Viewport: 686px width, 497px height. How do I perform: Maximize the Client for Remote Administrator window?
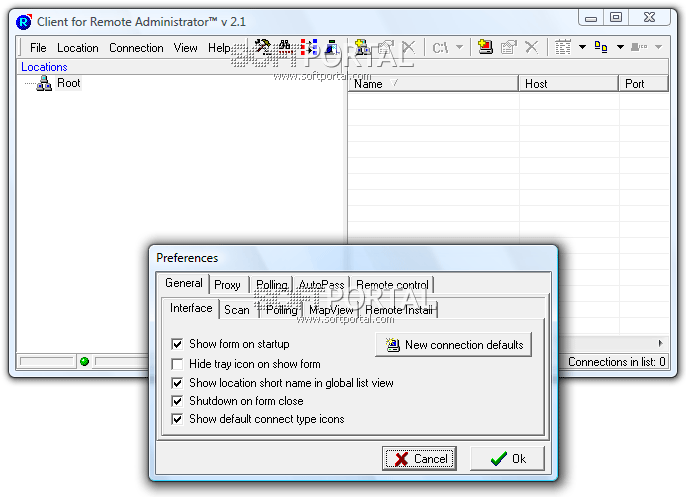(x=616, y=17)
